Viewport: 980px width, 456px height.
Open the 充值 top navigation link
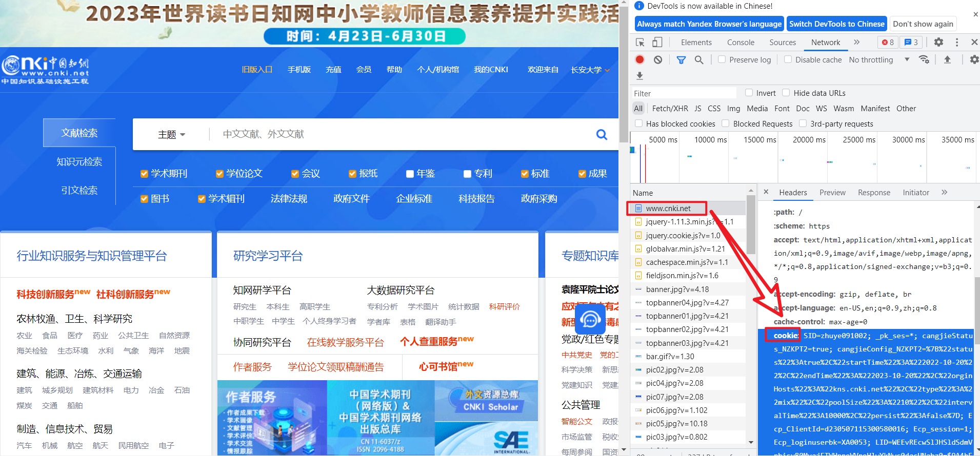pos(333,70)
